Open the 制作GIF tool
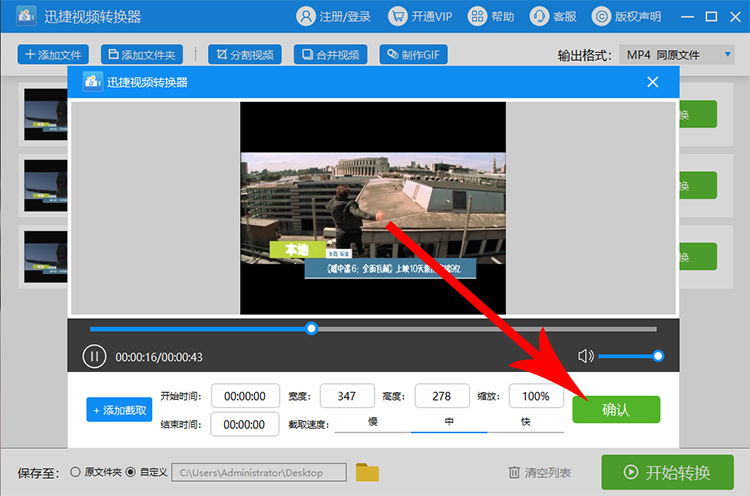Image resolution: width=750 pixels, height=496 pixels. (413, 55)
